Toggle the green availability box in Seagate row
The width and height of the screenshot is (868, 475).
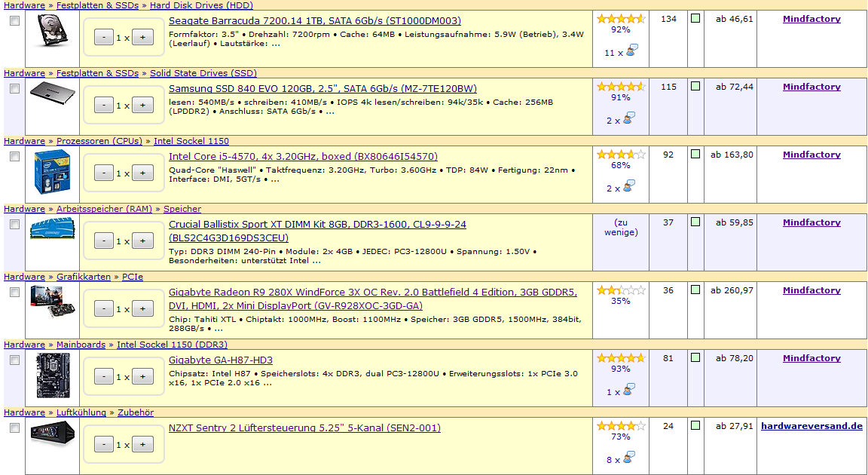pos(695,18)
